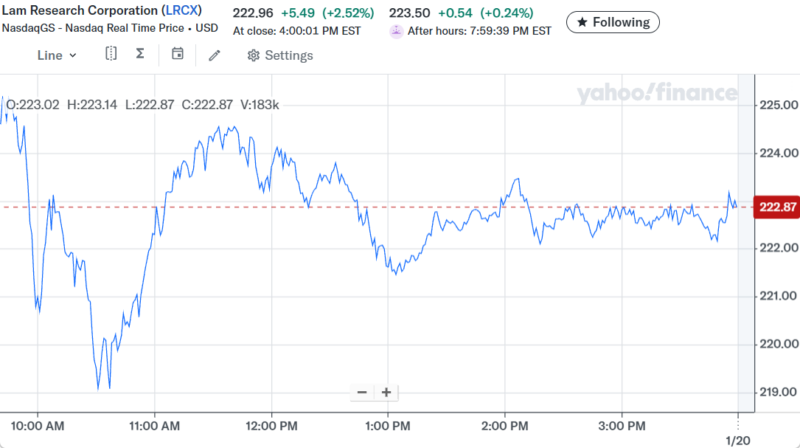Viewport: 800px width, 448px height.
Task: Zoom in with the plus button
Action: click(x=386, y=392)
